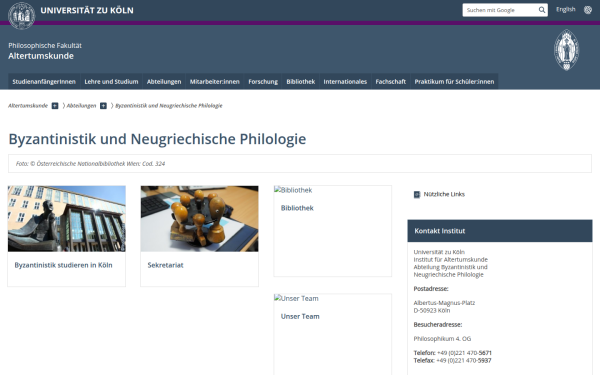The height and width of the screenshot is (375, 600).
Task: Click the search magnifier icon
Action: click(542, 10)
